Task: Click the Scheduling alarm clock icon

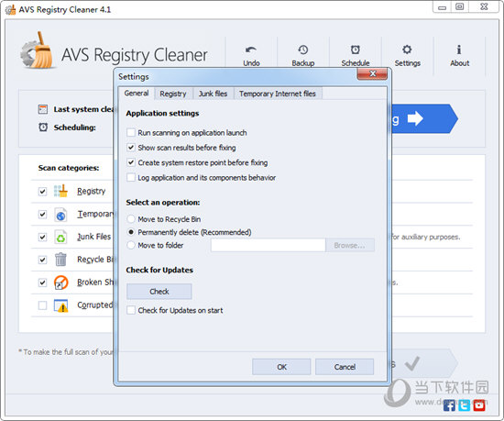Action: click(x=43, y=127)
